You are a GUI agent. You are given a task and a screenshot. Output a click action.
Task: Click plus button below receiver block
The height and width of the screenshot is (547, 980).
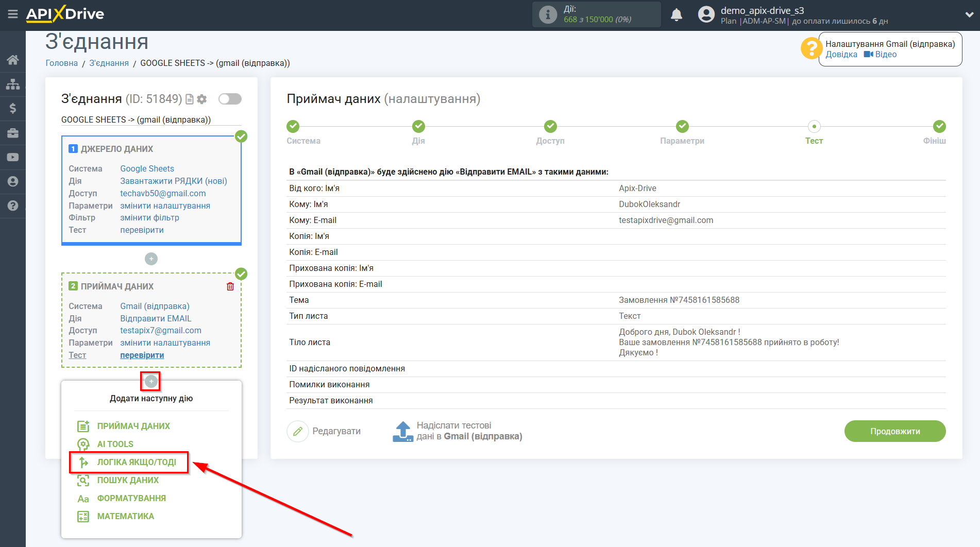[151, 381]
